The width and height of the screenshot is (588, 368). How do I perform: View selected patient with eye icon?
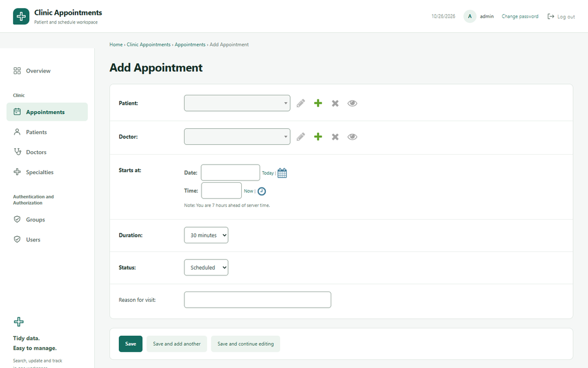coord(352,103)
